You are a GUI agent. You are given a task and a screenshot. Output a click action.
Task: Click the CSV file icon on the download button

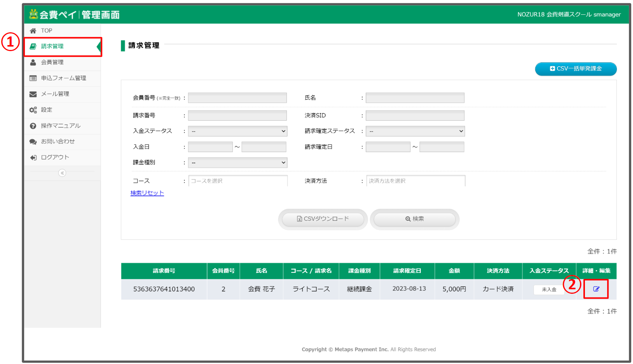pyautogui.click(x=299, y=219)
